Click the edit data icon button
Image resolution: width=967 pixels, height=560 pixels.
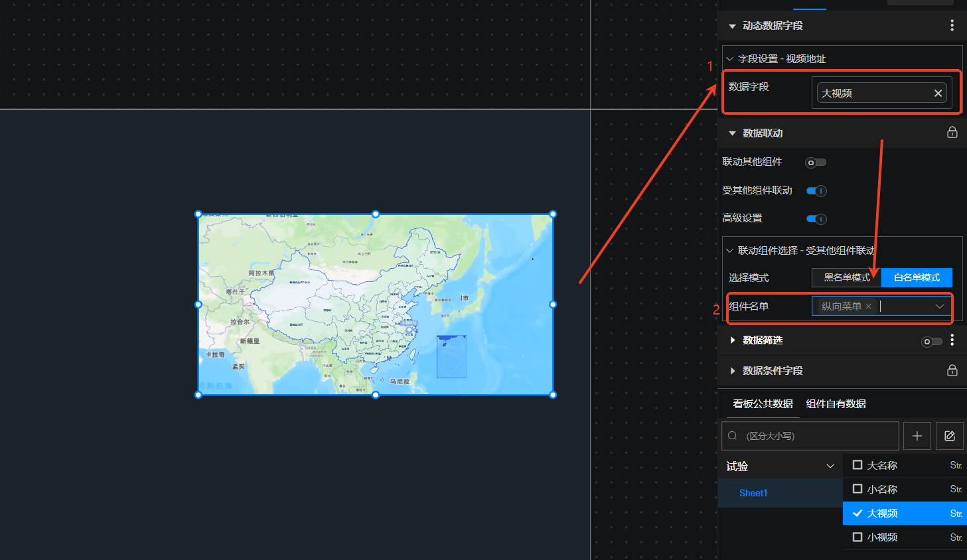click(949, 436)
